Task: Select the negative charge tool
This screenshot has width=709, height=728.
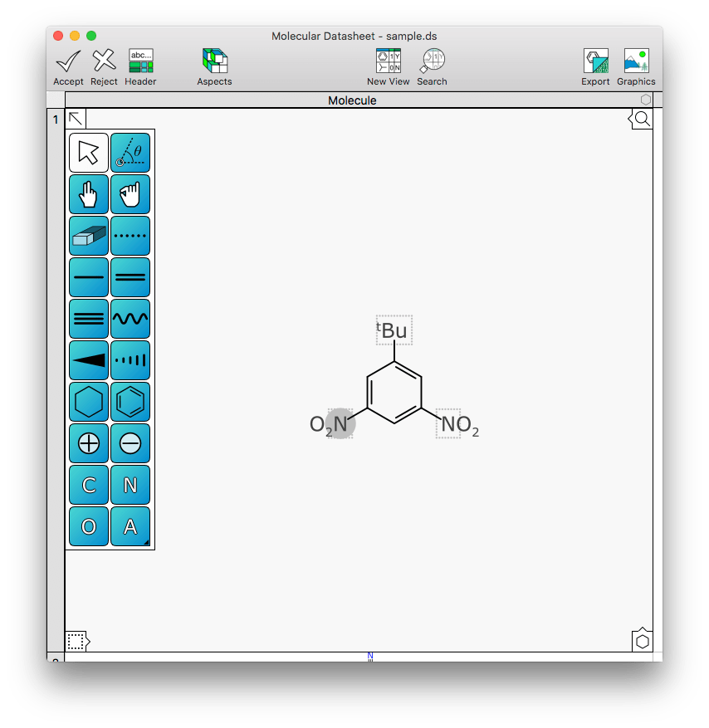Action: pos(130,443)
